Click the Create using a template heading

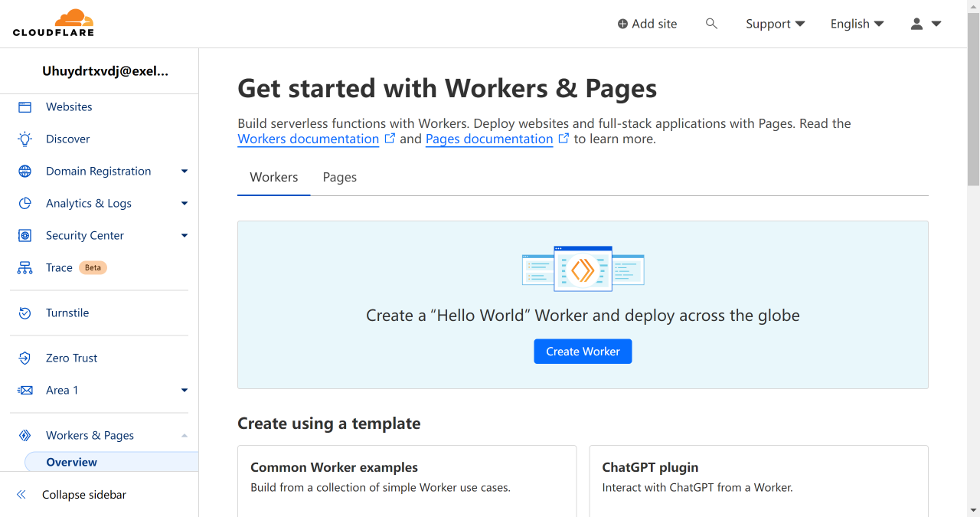click(x=329, y=424)
